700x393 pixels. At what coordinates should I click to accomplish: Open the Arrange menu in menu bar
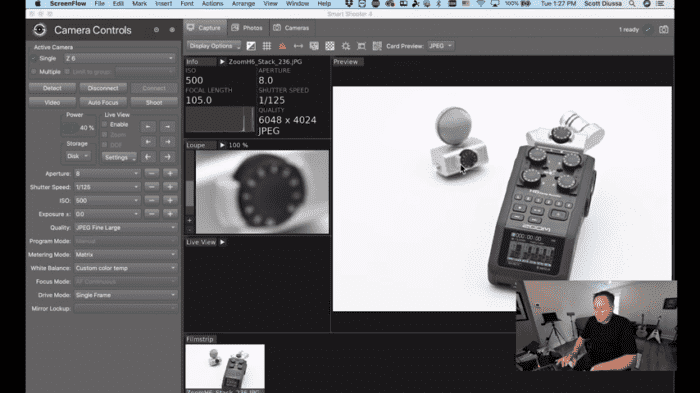tap(243, 4)
